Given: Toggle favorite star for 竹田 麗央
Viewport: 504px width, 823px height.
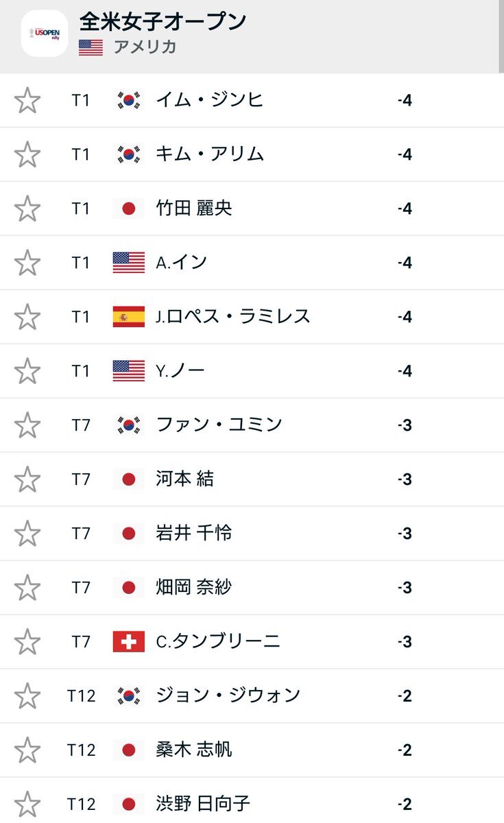Looking at the screenshot, I should tap(27, 208).
